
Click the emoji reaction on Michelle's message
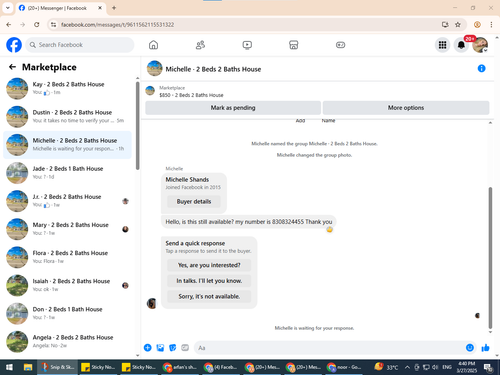click(x=329, y=230)
